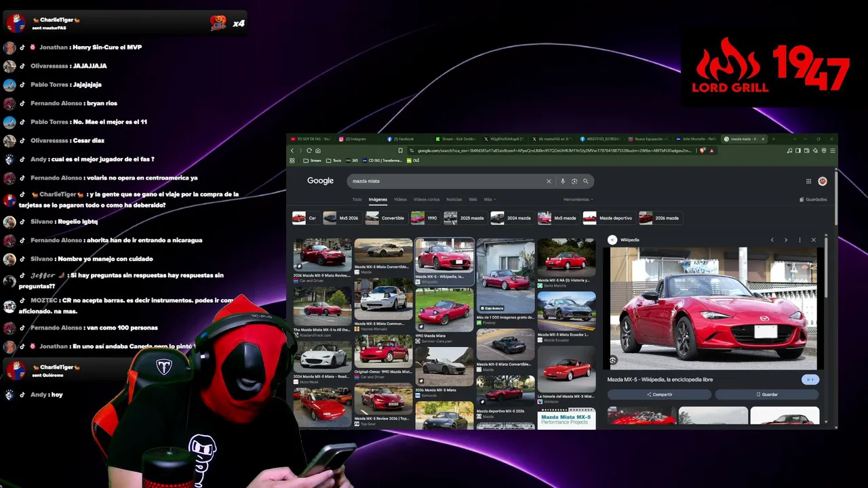Switch to the Stream Kick Dashboard tab

coord(456,139)
